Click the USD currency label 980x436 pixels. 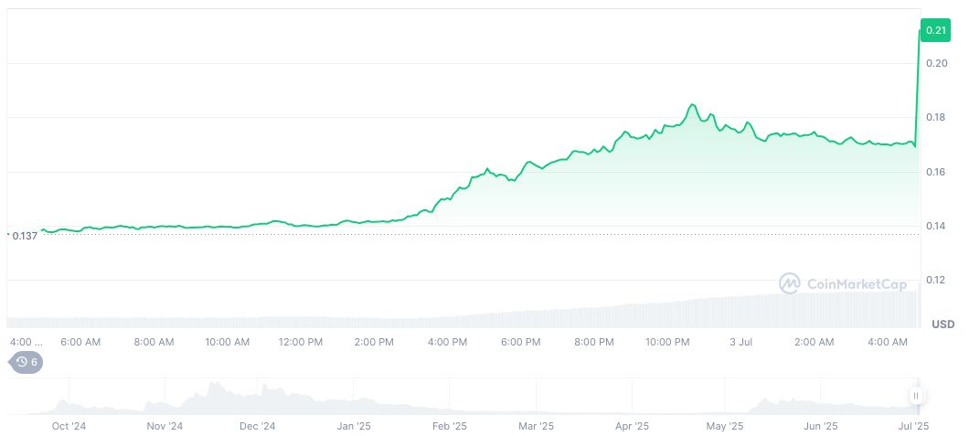pyautogui.click(x=943, y=324)
